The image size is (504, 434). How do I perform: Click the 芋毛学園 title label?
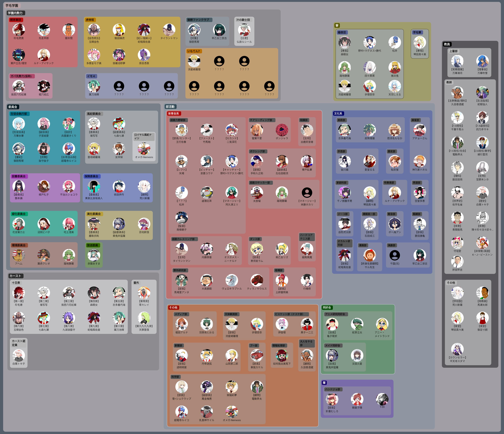(12, 5)
